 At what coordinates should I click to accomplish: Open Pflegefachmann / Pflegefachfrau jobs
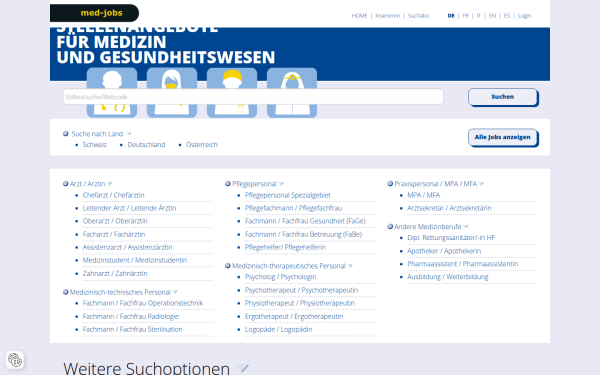[293, 208]
